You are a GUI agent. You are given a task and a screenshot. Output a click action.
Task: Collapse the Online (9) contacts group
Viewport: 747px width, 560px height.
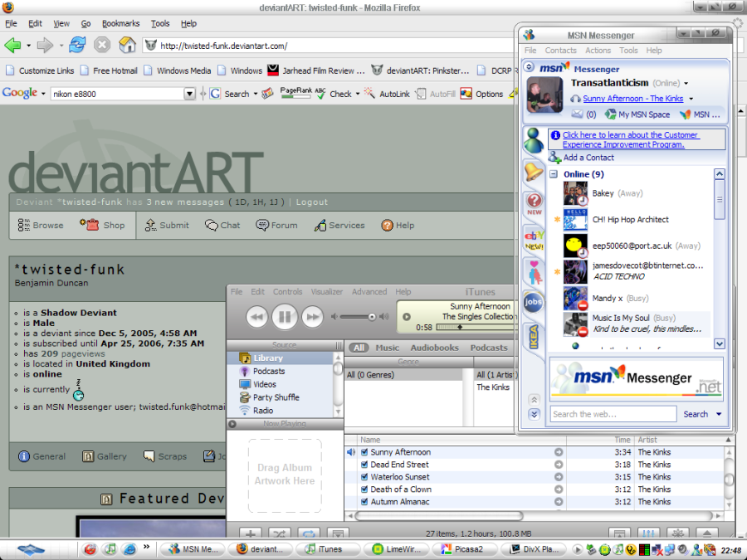554,174
